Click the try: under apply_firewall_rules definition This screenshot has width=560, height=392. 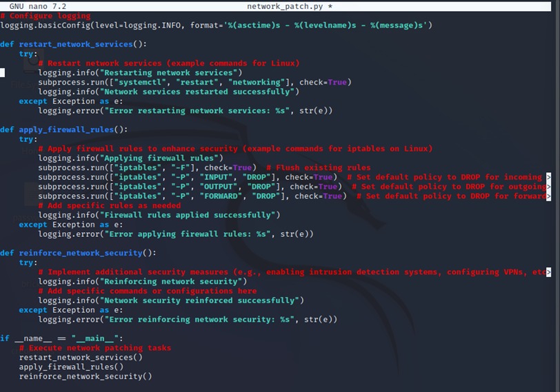(x=28, y=139)
